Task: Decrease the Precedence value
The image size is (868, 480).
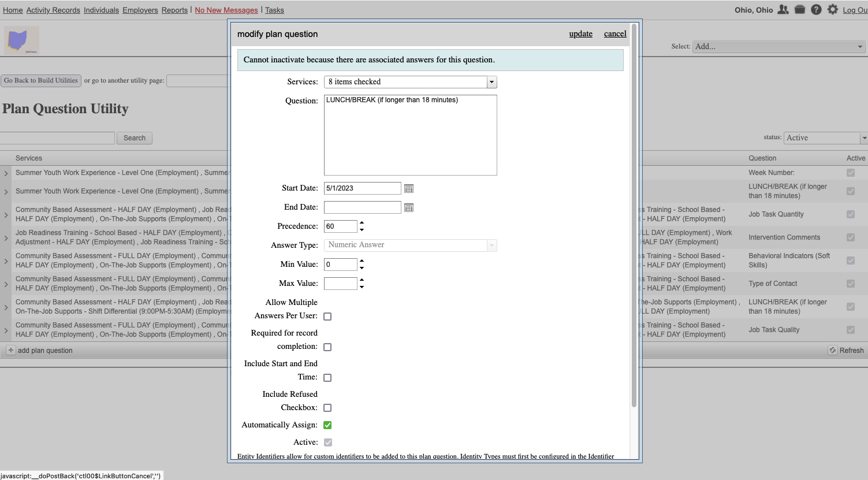Action: tap(362, 229)
